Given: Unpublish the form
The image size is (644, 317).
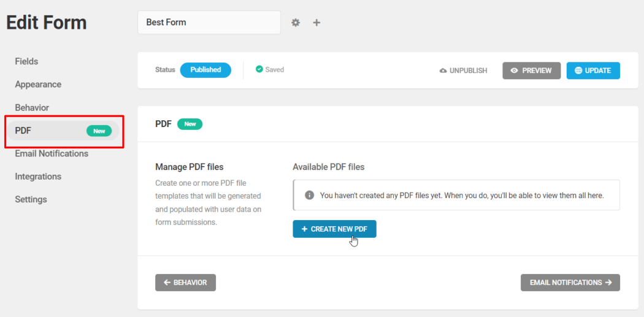Looking at the screenshot, I should [x=463, y=71].
